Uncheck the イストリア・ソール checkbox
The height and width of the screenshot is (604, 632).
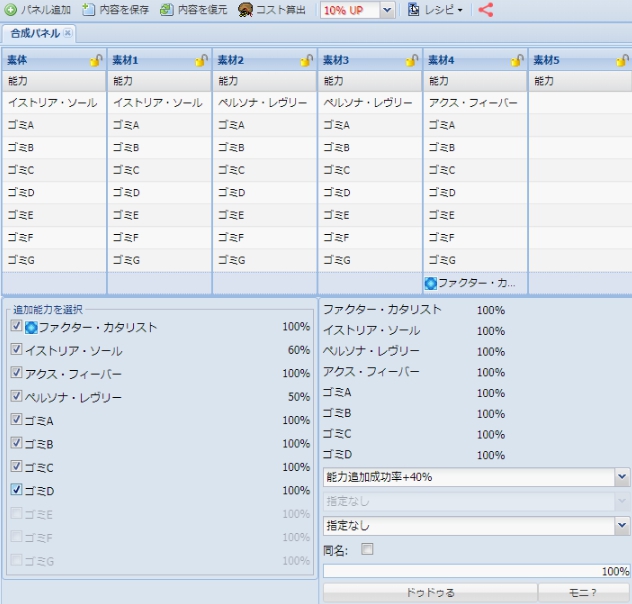[x=16, y=350]
